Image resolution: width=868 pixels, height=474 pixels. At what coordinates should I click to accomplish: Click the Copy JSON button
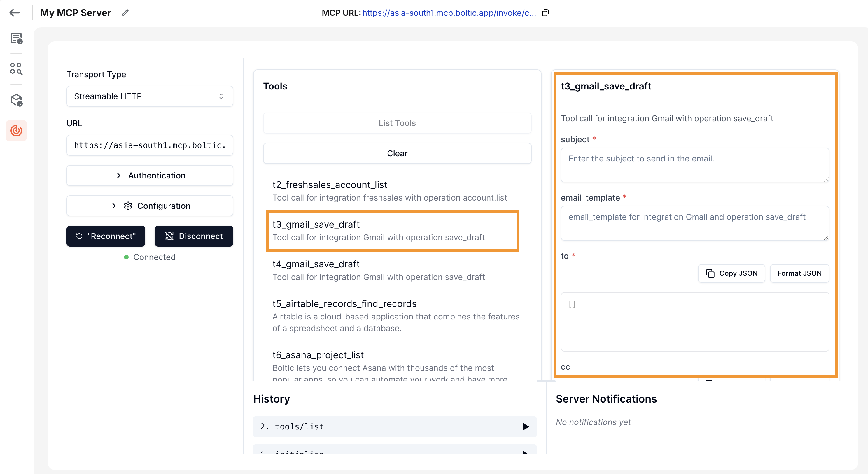point(731,273)
